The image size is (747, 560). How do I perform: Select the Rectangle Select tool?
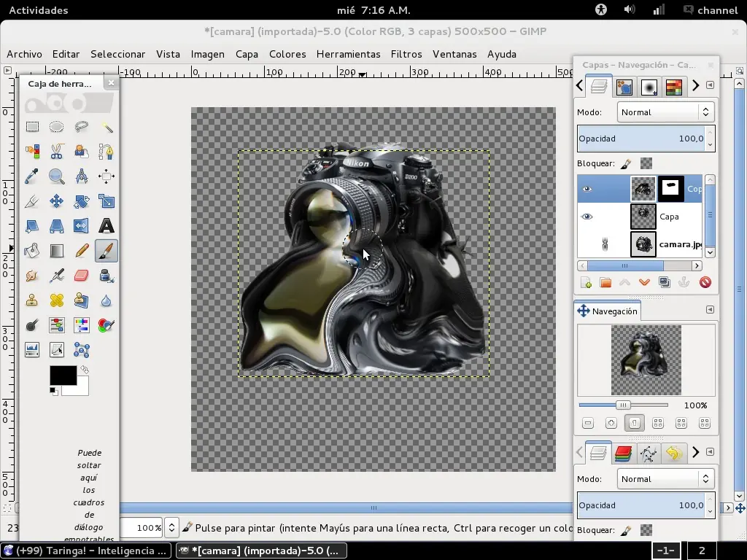[32, 127]
